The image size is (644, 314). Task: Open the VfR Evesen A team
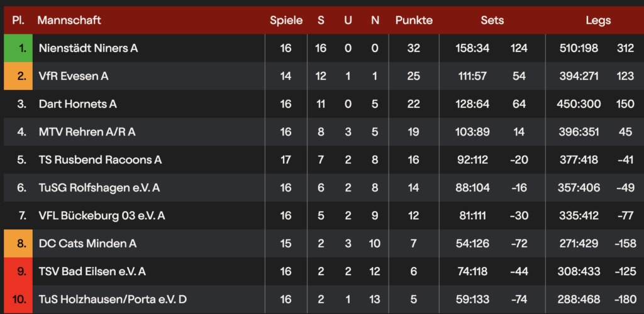point(74,76)
